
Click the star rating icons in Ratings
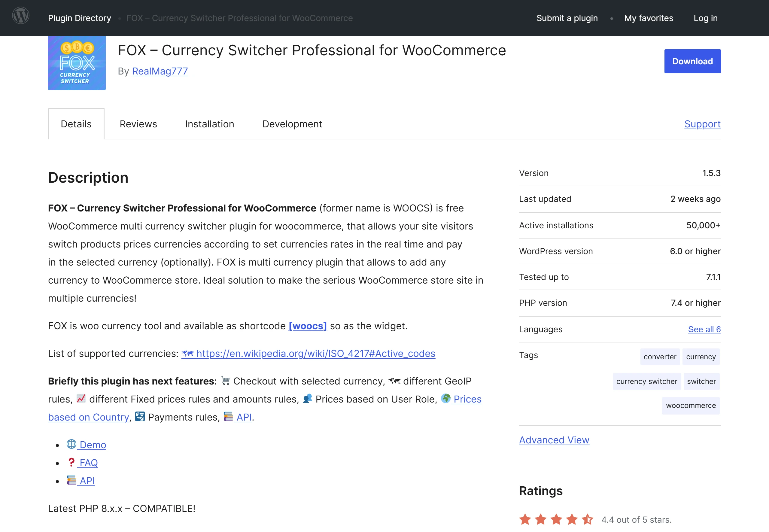556,519
